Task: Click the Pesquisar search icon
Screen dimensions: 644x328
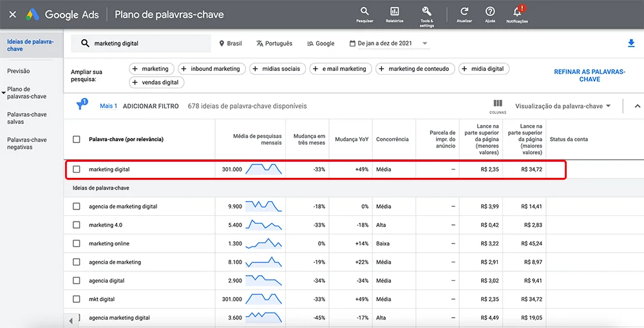Action: (x=365, y=12)
